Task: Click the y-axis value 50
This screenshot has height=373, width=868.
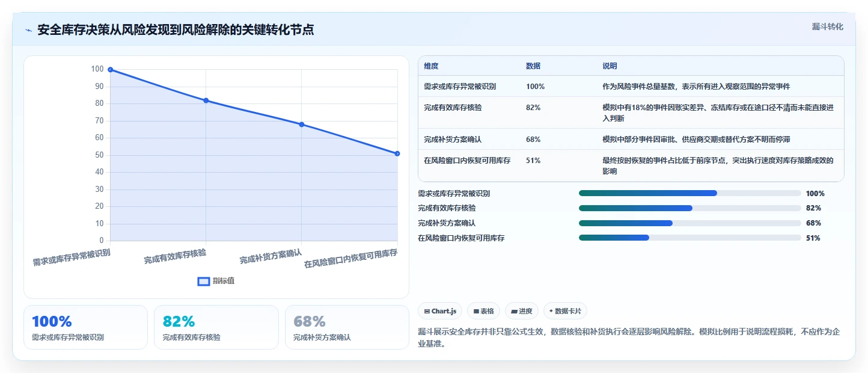Action: coord(99,155)
